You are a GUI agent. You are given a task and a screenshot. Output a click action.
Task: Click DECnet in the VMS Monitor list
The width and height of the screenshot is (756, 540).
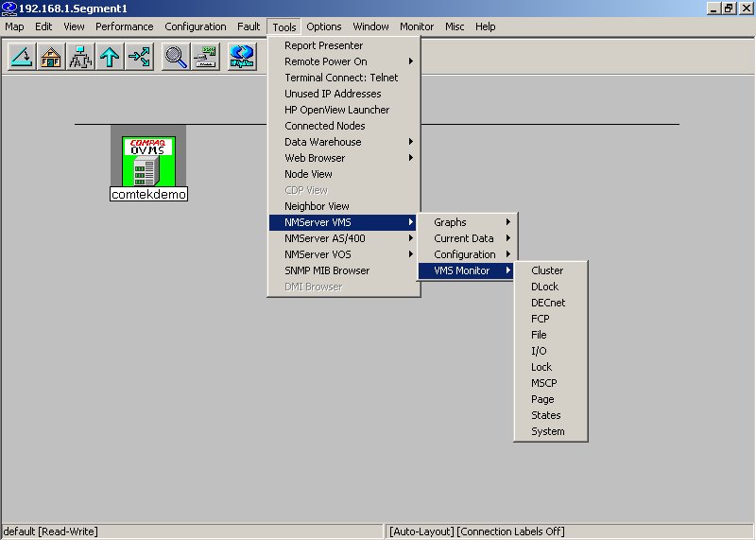tap(548, 303)
